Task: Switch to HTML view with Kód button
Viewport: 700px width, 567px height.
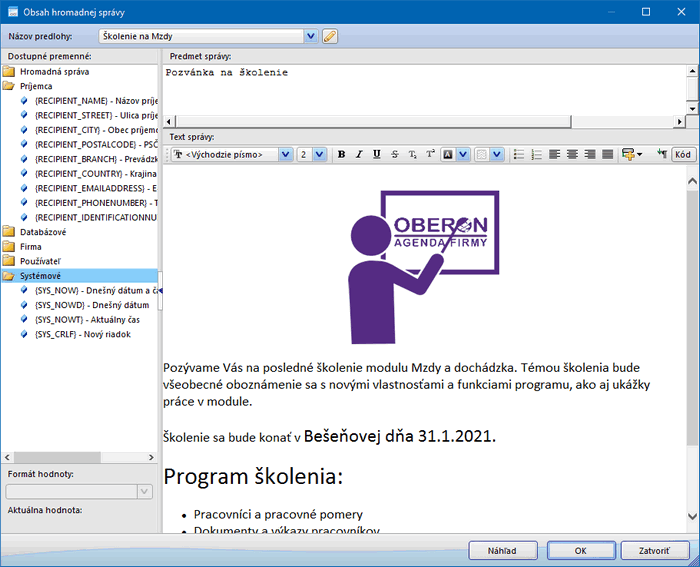Action: point(683,154)
